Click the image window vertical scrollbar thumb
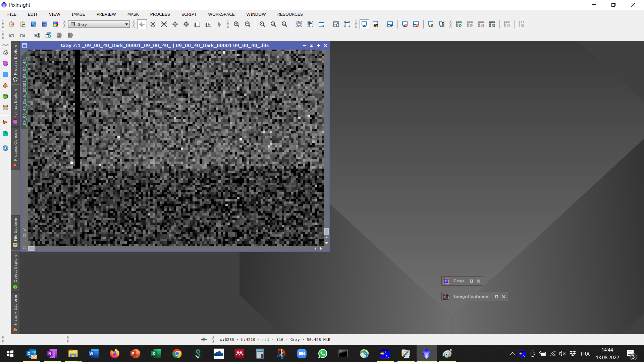644x362 pixels. (326, 231)
